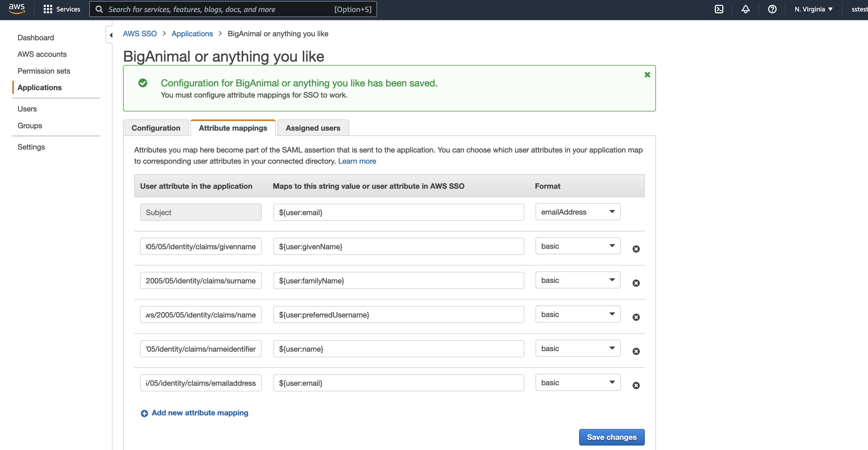
Task: Open the help question mark menu
Action: click(x=772, y=9)
